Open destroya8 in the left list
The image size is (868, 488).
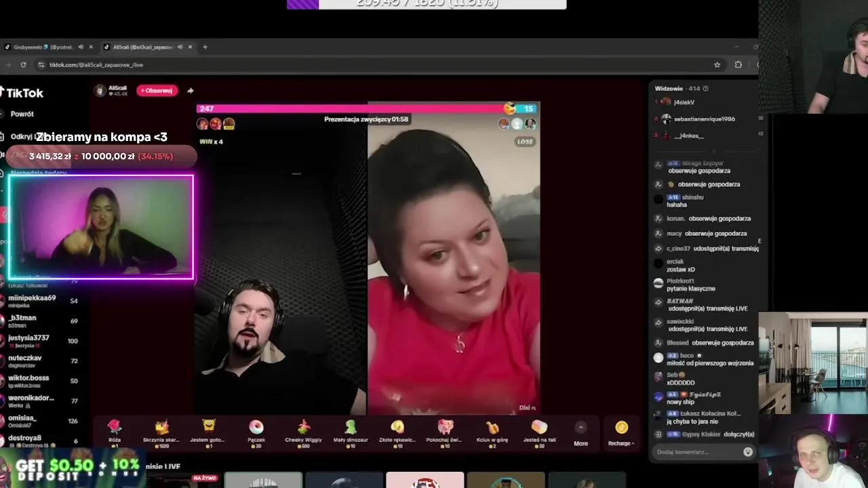pyautogui.click(x=42, y=441)
